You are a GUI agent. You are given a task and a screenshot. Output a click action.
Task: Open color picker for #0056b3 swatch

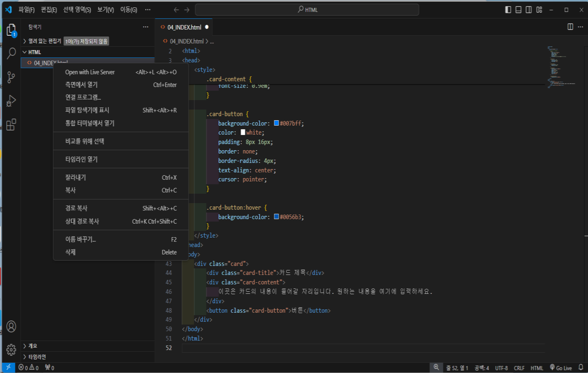(276, 217)
